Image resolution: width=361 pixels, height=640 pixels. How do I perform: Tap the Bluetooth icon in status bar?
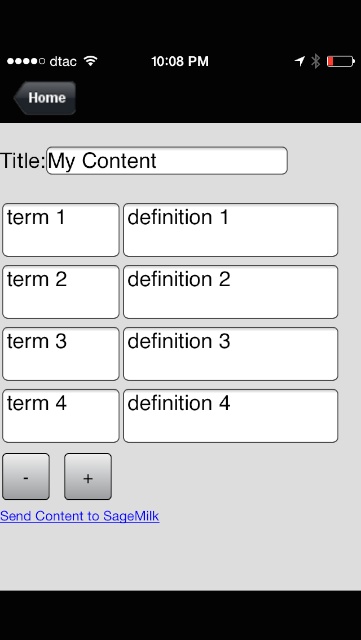(x=315, y=61)
